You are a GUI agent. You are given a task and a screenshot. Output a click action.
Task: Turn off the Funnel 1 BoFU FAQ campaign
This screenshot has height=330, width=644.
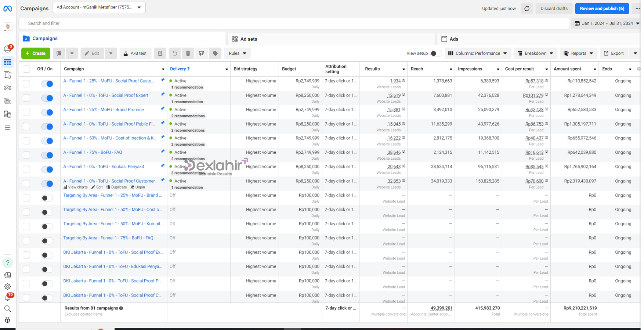tap(47, 155)
